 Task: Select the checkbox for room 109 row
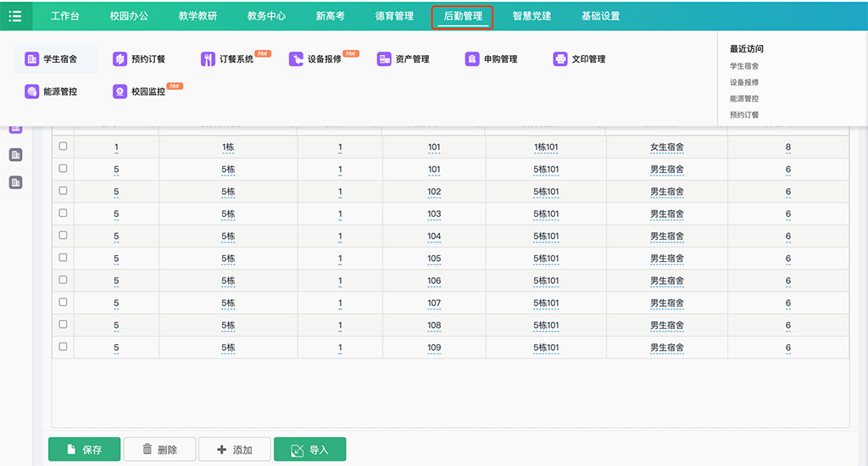tap(63, 347)
